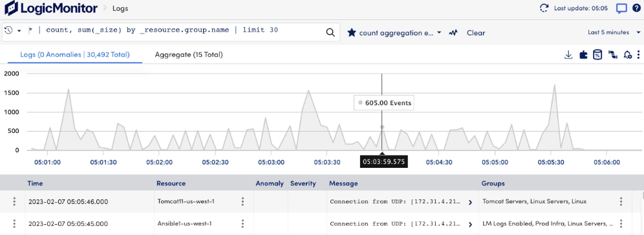Select the Logs (0 Anomalies) tab
This screenshot has height=235, width=644.
[x=75, y=54]
